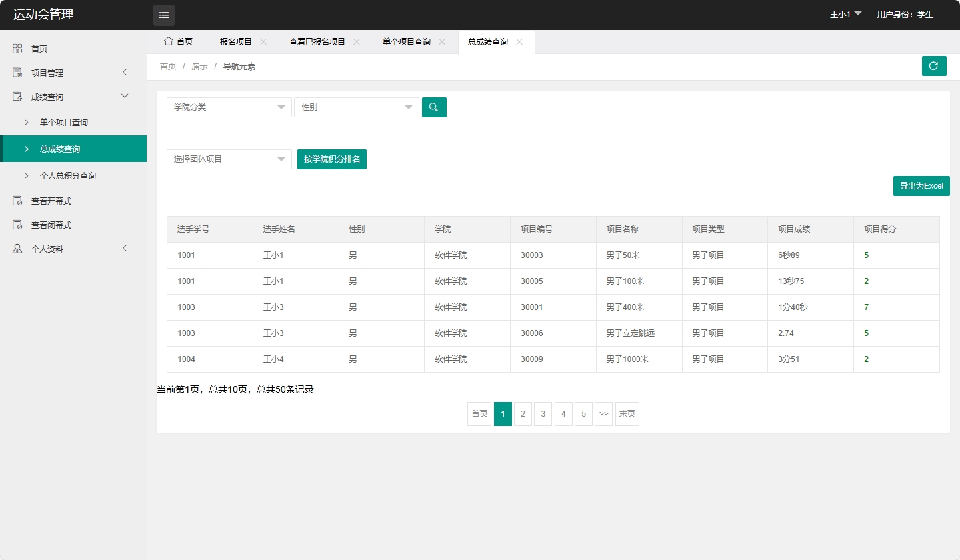Switch to the 单个项目查询 tab
The width and height of the screenshot is (960, 560).
(407, 41)
